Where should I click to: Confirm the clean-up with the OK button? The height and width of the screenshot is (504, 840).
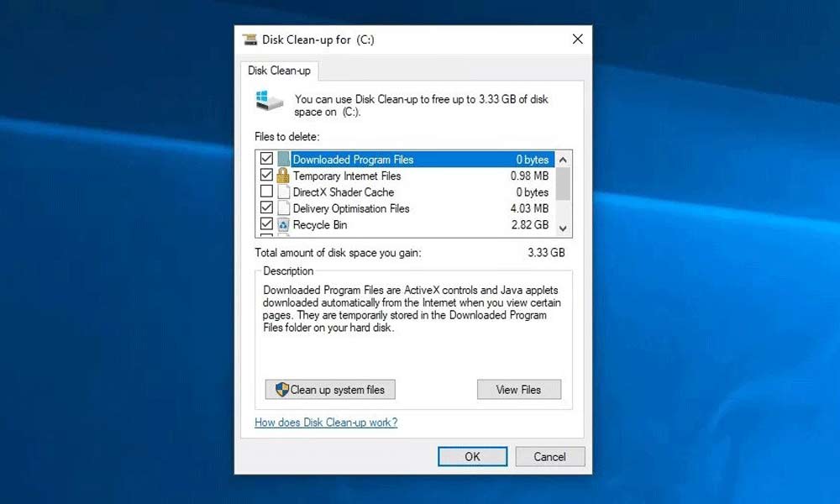pos(472,457)
